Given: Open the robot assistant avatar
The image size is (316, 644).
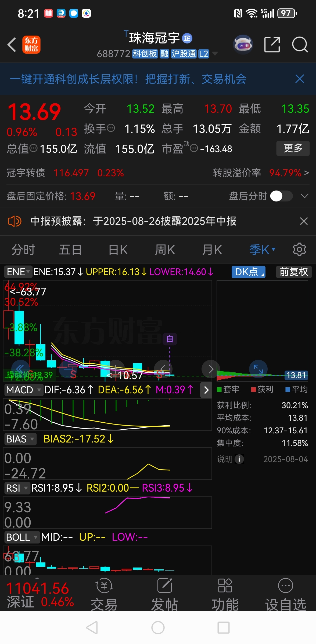Looking at the screenshot, I should click(x=243, y=45).
